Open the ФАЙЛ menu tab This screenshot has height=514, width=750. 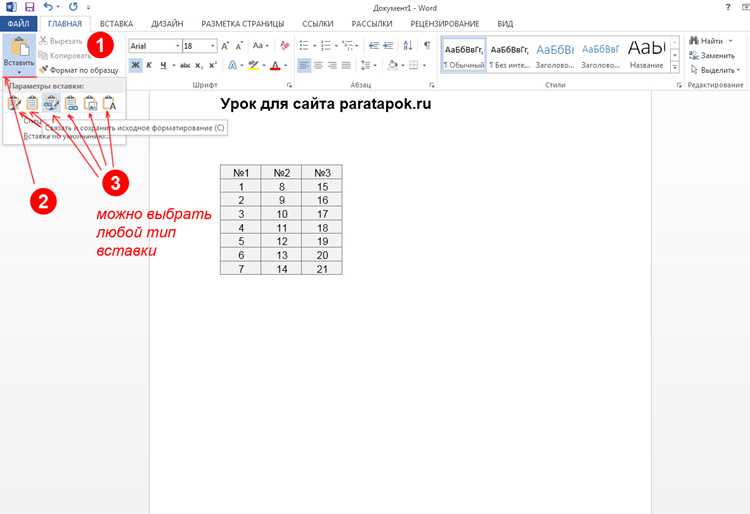click(x=19, y=23)
